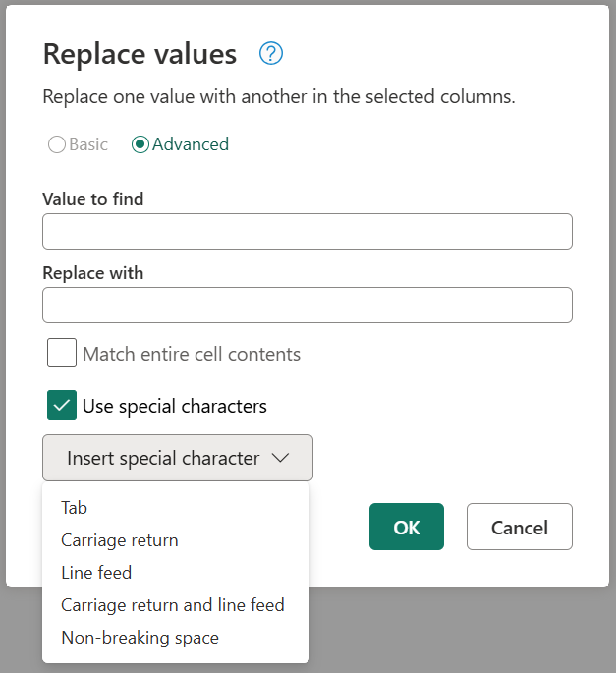616x673 pixels.
Task: Insert a Non-breaking space character
Action: pyautogui.click(x=140, y=638)
